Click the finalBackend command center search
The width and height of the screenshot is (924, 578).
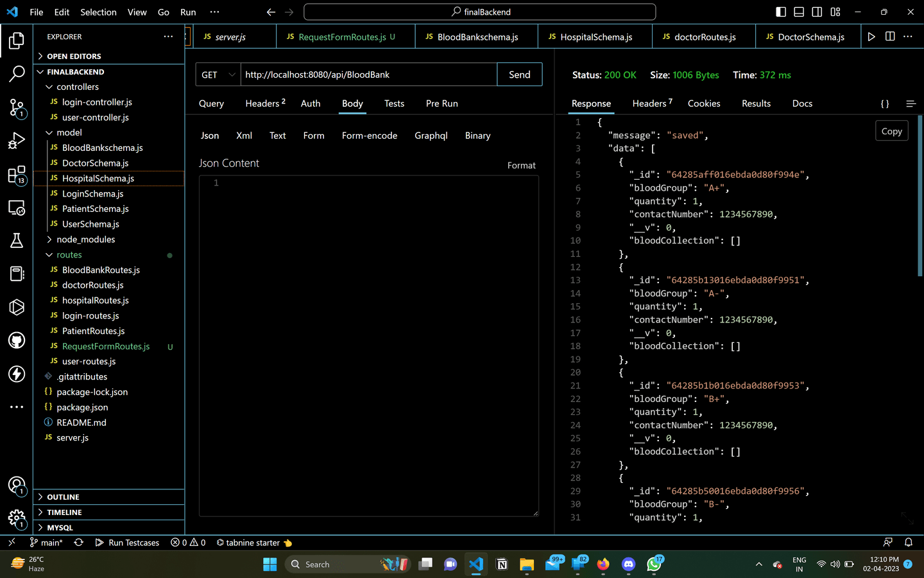click(480, 12)
